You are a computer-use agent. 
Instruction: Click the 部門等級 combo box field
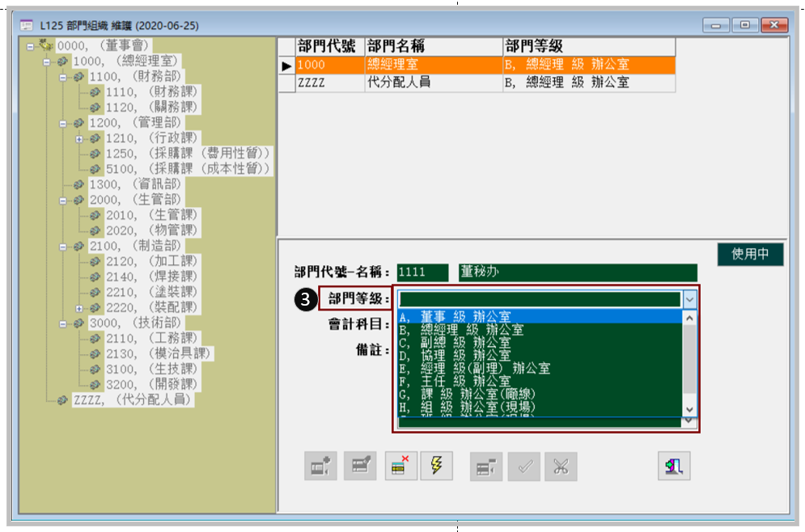pyautogui.click(x=540, y=299)
